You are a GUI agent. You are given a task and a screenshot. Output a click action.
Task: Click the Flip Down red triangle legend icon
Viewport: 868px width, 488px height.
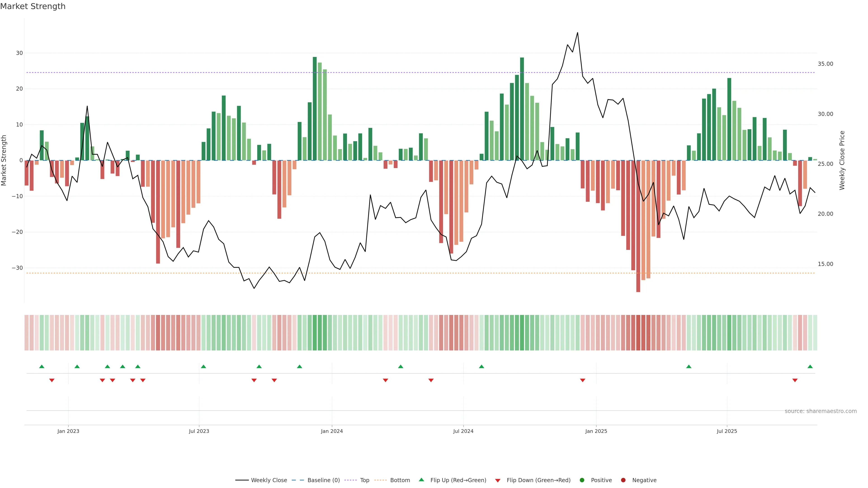click(x=498, y=480)
